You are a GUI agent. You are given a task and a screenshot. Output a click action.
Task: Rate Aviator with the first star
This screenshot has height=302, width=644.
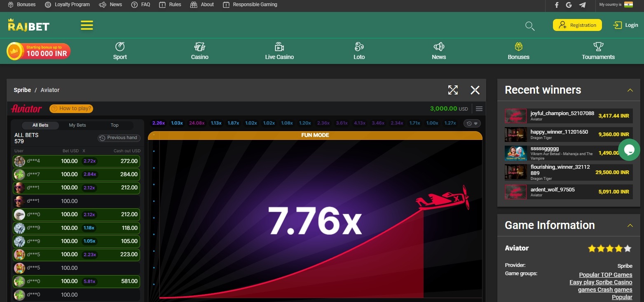pyautogui.click(x=592, y=248)
